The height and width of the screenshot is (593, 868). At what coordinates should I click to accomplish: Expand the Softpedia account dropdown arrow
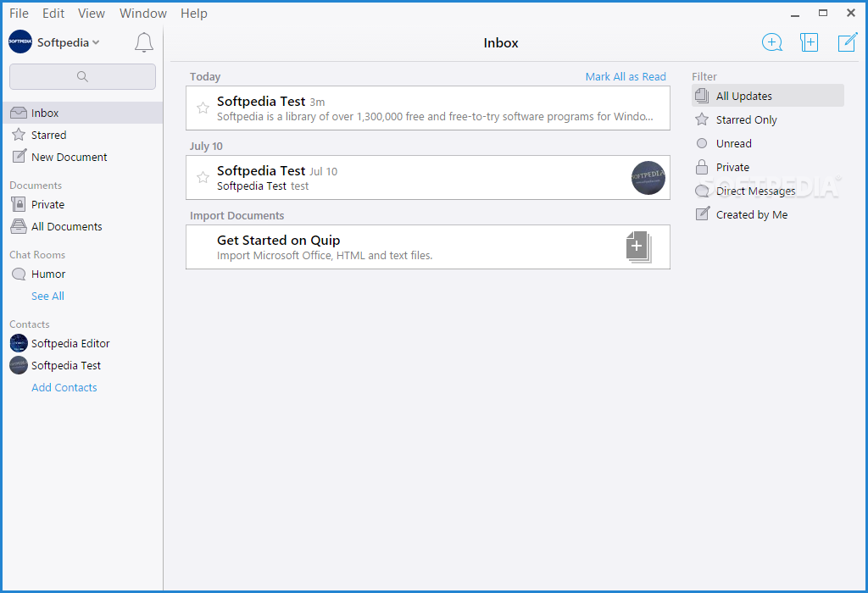[96, 42]
